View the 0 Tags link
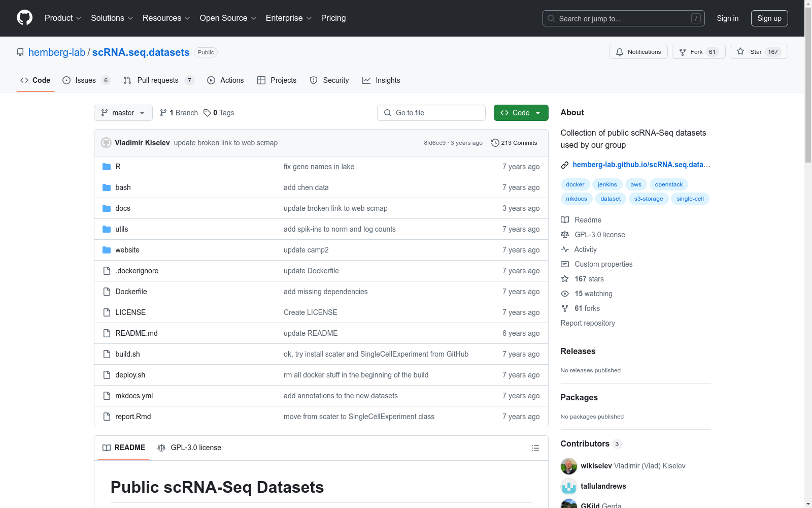This screenshot has width=812, height=508. (x=219, y=113)
